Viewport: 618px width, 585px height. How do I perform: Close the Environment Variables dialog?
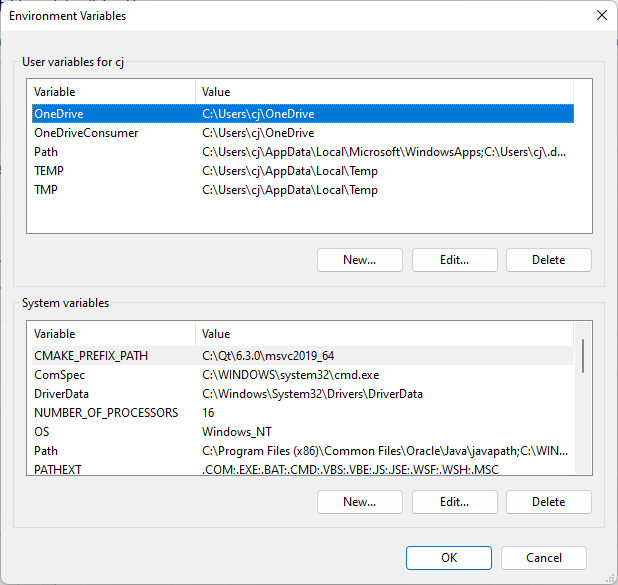point(601,15)
